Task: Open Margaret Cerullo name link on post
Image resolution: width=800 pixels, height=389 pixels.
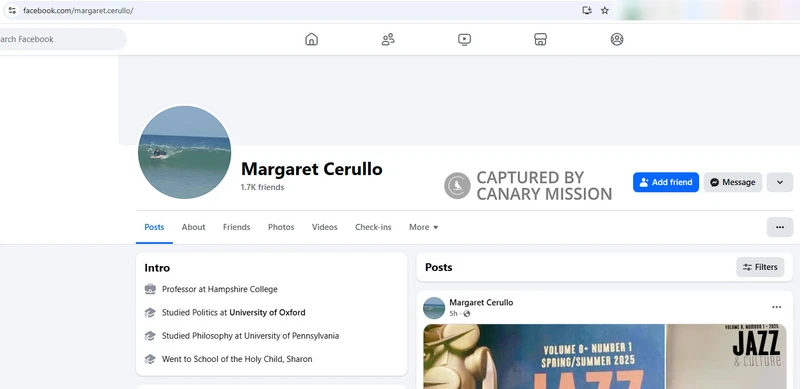Action: point(481,302)
